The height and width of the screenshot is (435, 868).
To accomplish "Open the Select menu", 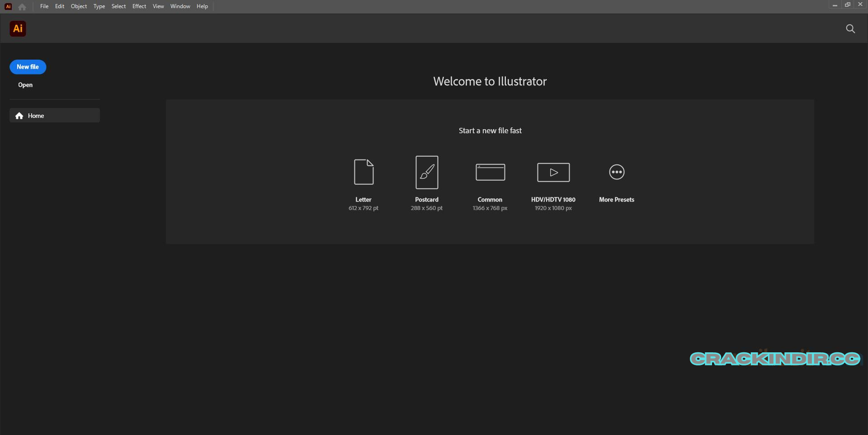I will 118,6.
